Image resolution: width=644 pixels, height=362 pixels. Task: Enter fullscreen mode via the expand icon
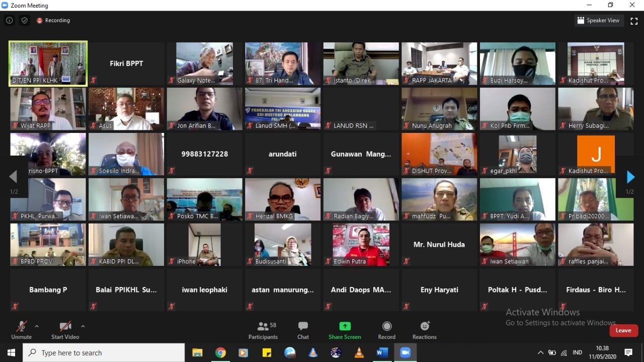(x=633, y=20)
